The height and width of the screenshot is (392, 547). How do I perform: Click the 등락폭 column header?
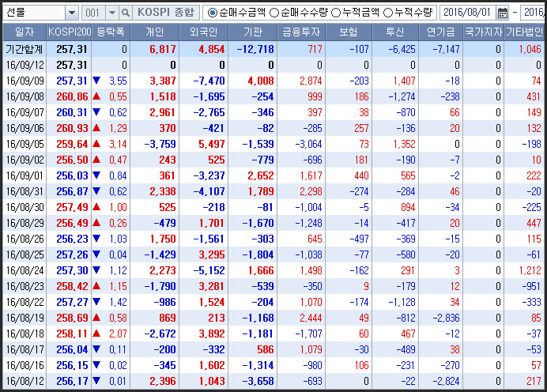click(111, 32)
